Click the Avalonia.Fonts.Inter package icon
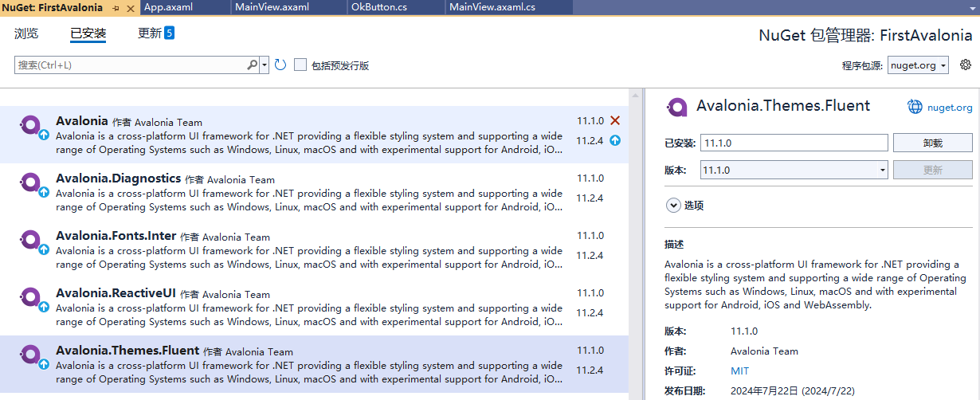The height and width of the screenshot is (400, 980). click(31, 240)
